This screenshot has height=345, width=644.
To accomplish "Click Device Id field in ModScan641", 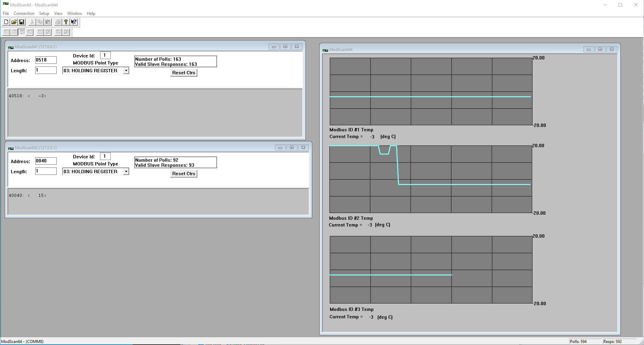I will pos(105,55).
